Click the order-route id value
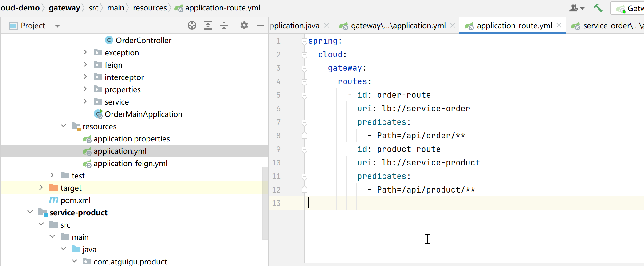 (x=404, y=95)
